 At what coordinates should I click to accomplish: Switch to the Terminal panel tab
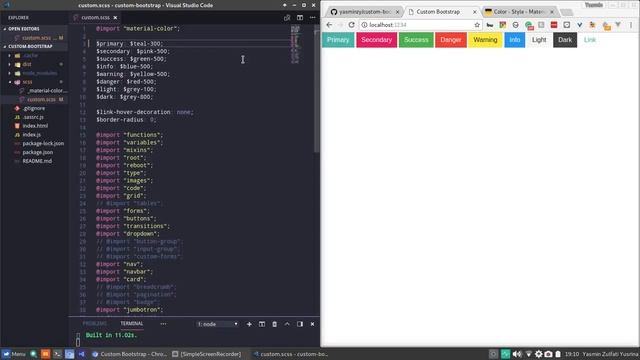[131, 324]
